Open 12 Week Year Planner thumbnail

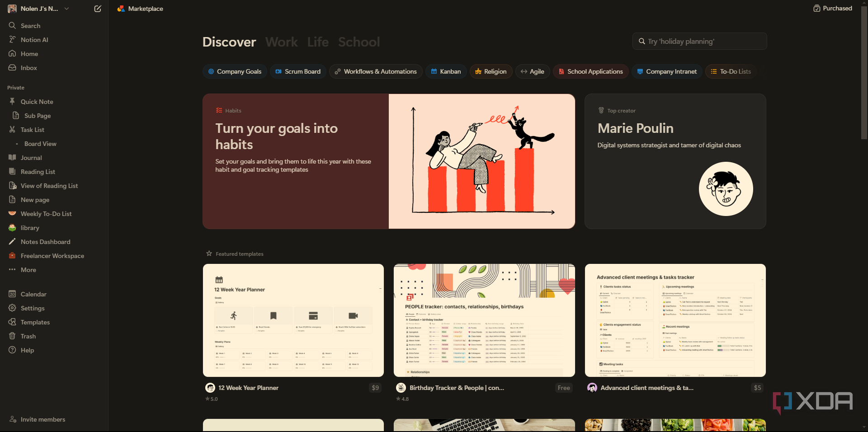[293, 320]
